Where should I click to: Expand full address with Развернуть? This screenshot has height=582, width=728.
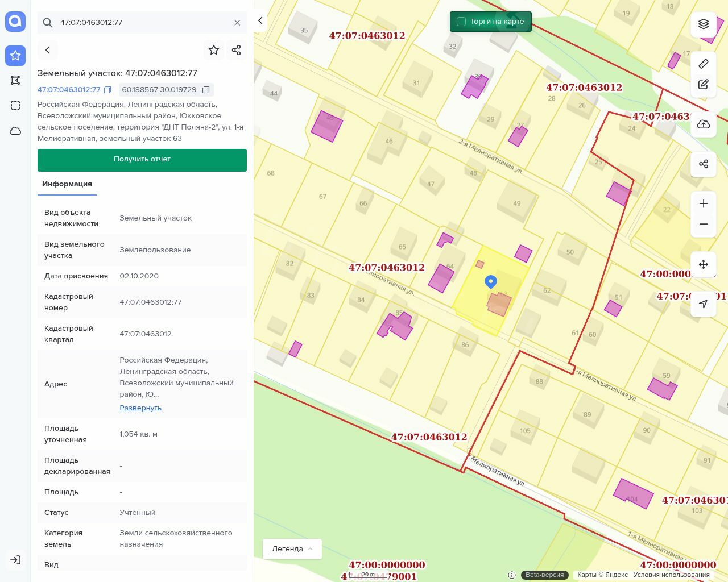click(140, 408)
